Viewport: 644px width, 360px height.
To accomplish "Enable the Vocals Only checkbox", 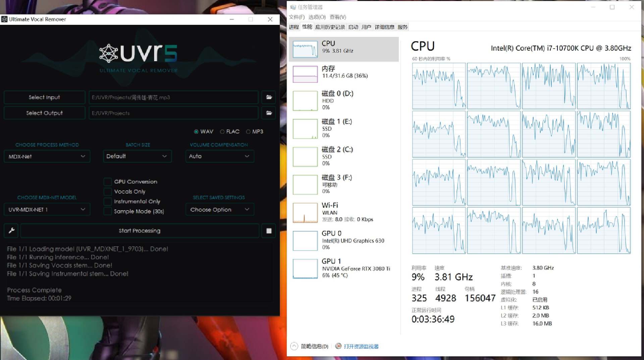I will (107, 192).
